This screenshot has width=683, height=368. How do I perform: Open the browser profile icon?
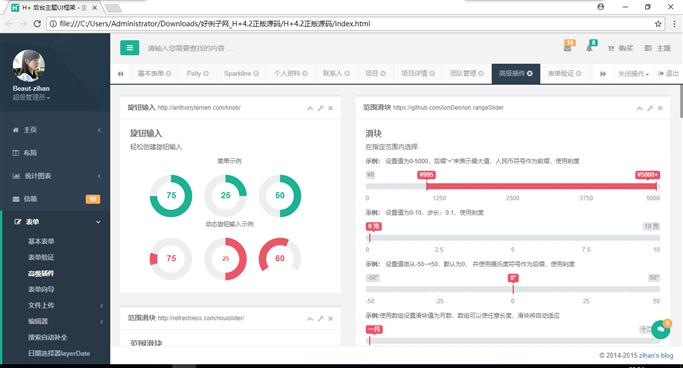(601, 7)
